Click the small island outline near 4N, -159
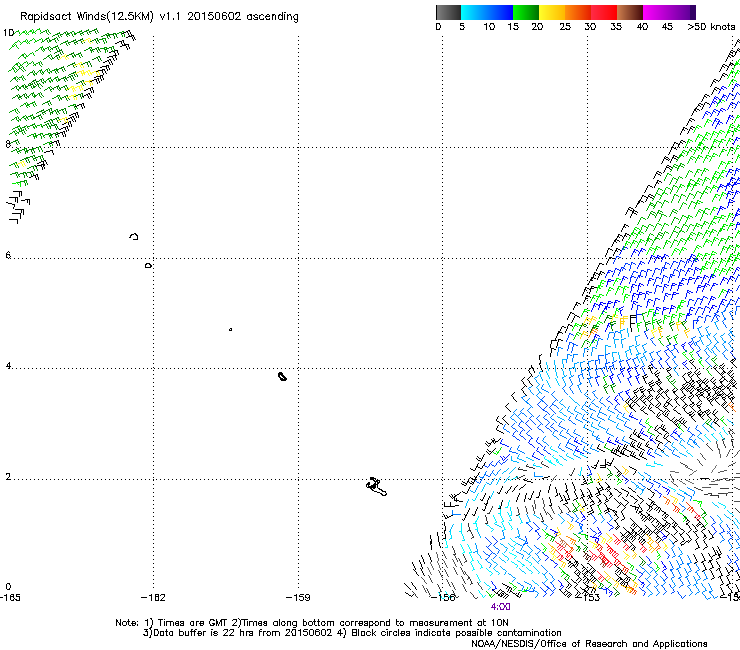 (282, 376)
